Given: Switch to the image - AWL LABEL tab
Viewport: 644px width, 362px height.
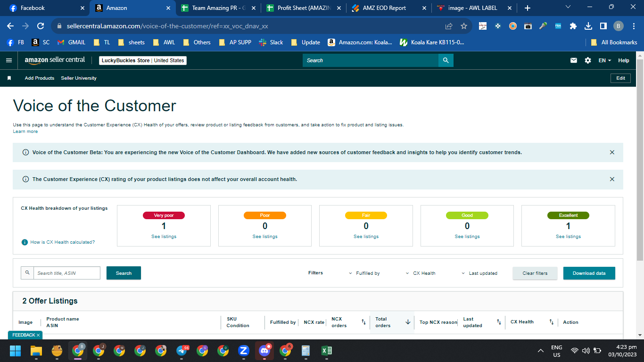Looking at the screenshot, I should [x=475, y=8].
